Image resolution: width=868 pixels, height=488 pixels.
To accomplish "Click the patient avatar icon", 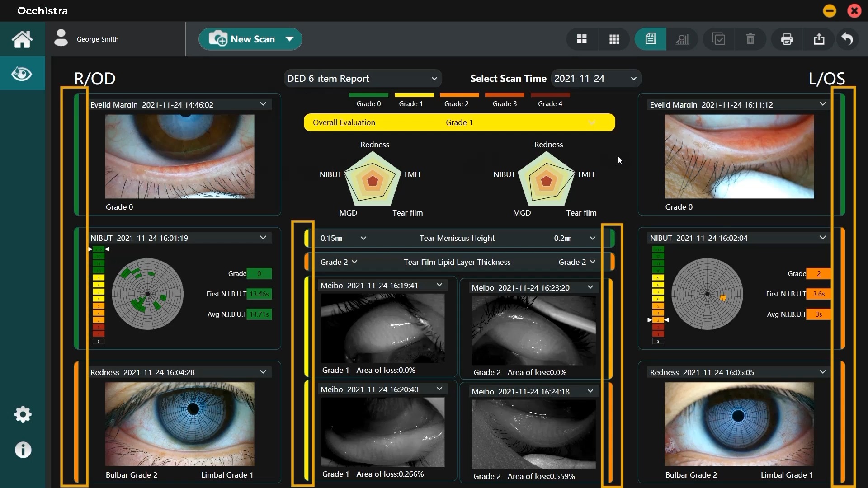I will (x=61, y=38).
